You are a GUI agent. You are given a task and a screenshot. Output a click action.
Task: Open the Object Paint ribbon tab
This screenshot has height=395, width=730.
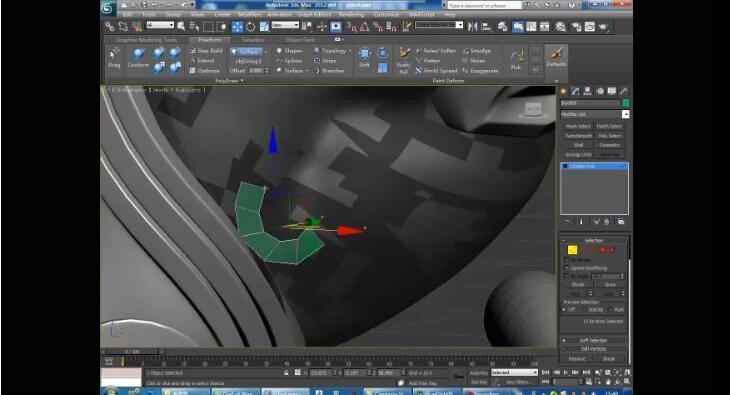click(x=300, y=40)
